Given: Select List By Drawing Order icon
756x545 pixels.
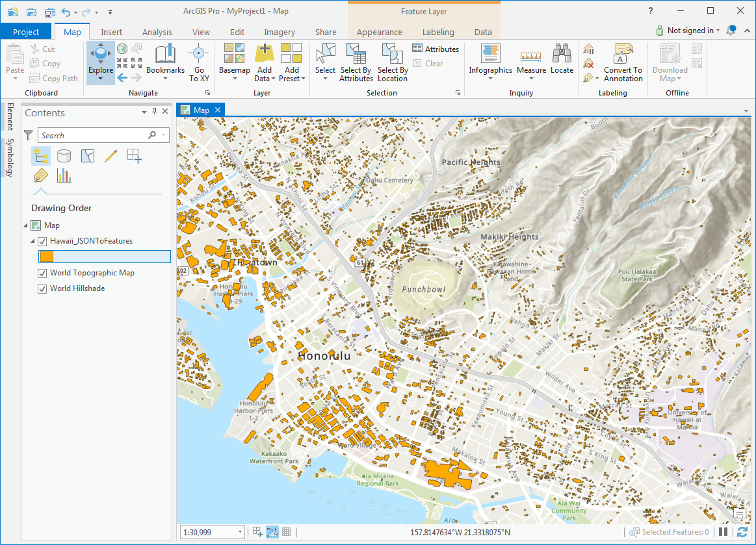Looking at the screenshot, I should (x=41, y=156).
